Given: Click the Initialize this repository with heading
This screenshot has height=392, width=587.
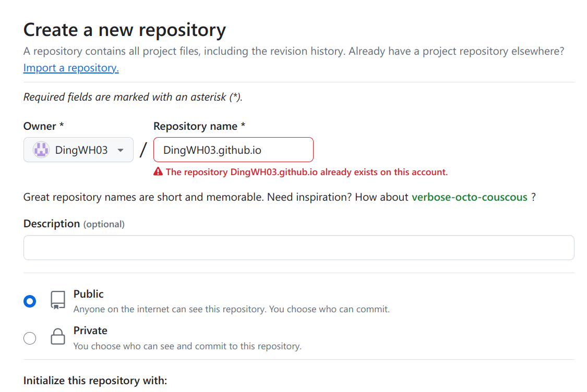Looking at the screenshot, I should pos(95,381).
